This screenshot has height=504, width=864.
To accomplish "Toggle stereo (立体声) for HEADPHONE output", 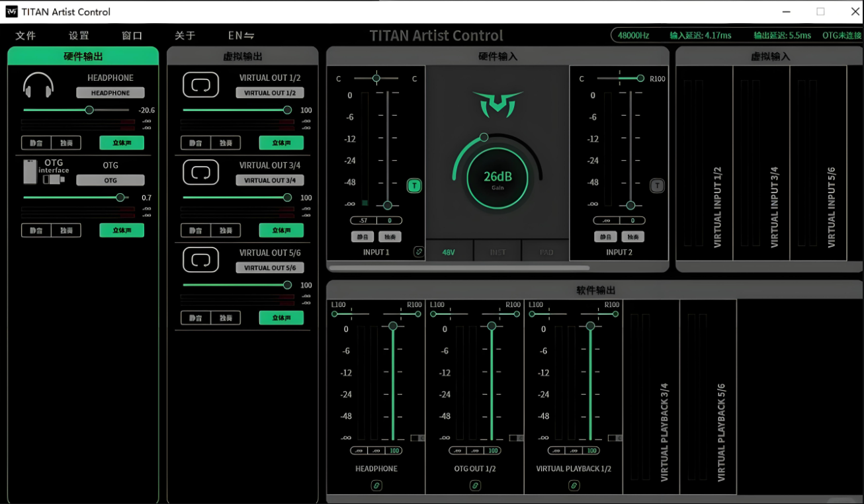I will [x=122, y=143].
